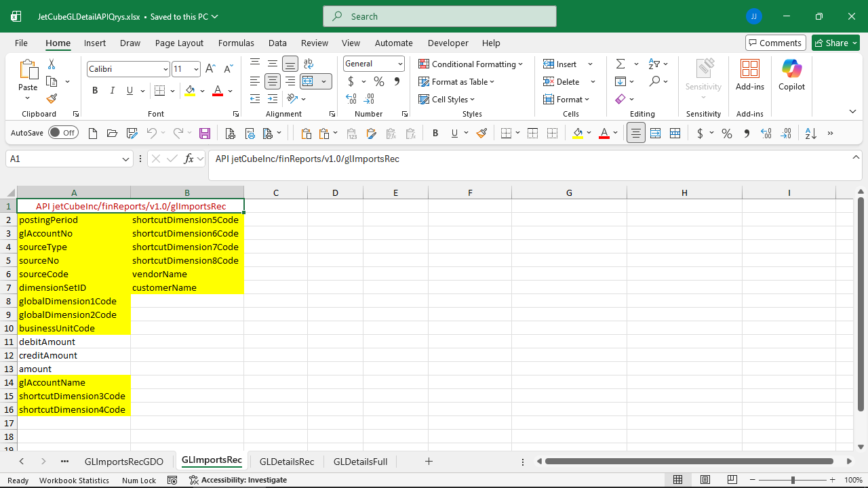Toggle Bold formatting in Font group
Image resolution: width=868 pixels, height=488 pixels.
point(95,91)
